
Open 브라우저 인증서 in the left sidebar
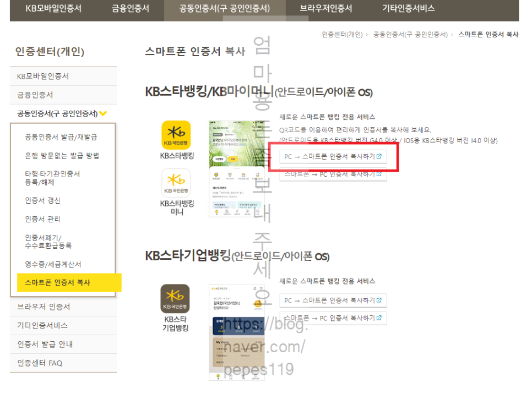(63, 307)
